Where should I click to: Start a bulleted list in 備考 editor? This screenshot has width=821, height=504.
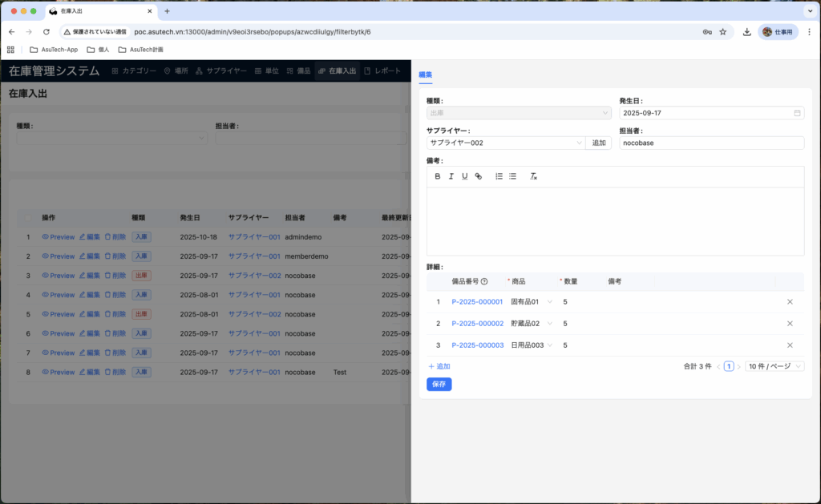pyautogui.click(x=512, y=176)
